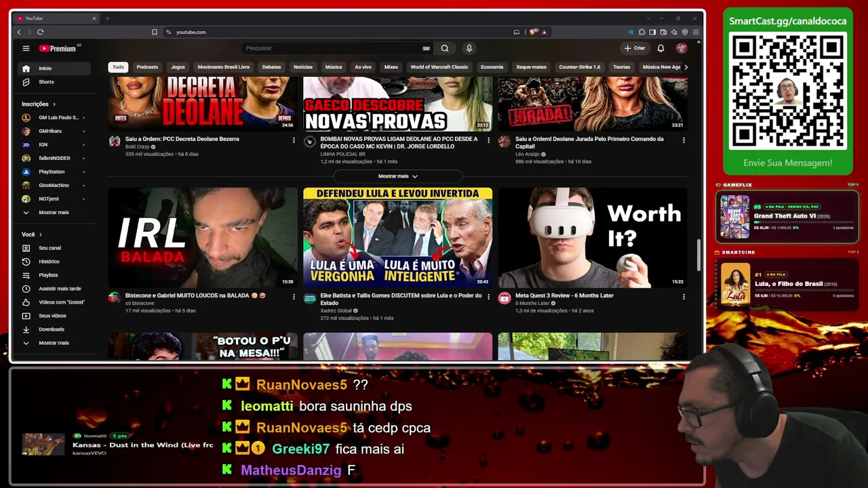Click 'Meta Quest 3 Review - 6 Months Later' title
868x488 pixels.
(564, 296)
